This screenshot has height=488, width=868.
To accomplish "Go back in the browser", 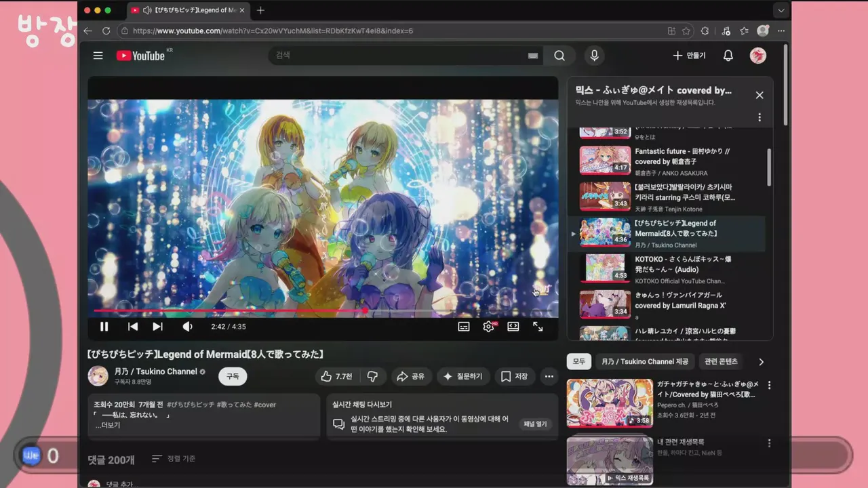I will tap(87, 30).
